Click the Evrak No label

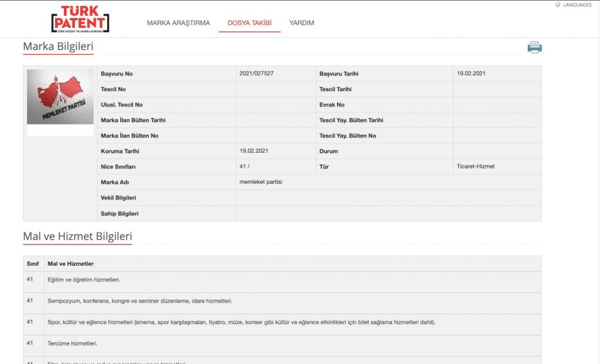click(x=332, y=105)
